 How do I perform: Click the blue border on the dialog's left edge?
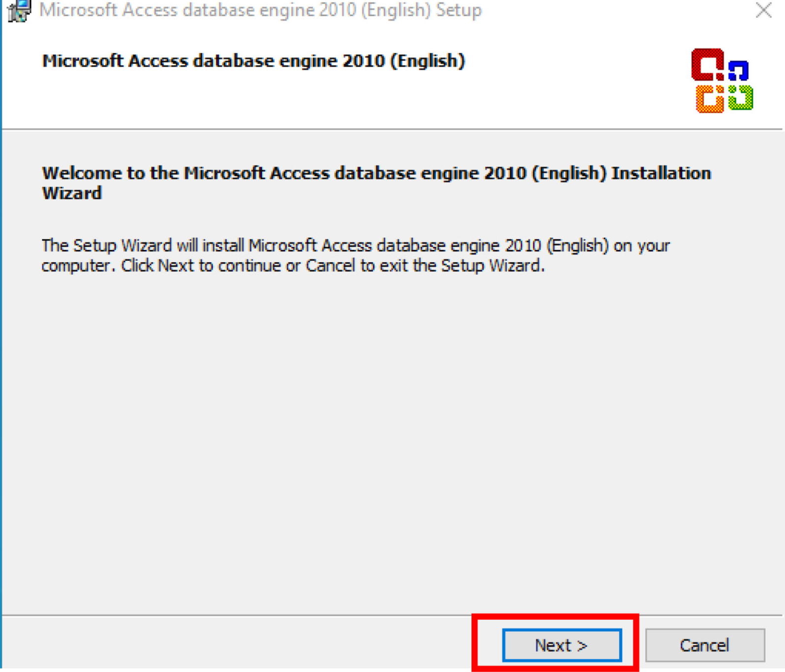pyautogui.click(x=2, y=345)
